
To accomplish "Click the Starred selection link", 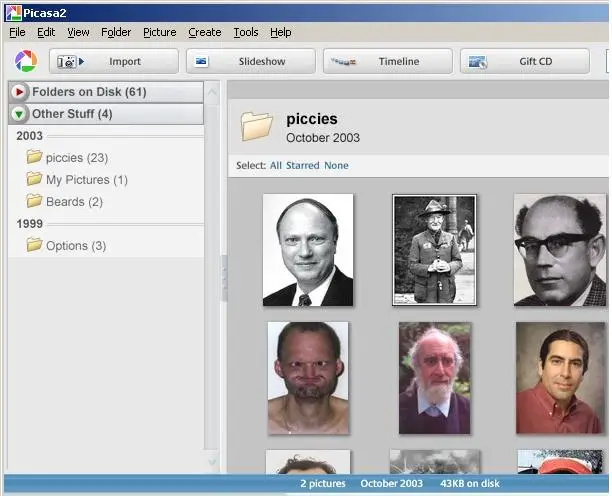I will 302,165.
